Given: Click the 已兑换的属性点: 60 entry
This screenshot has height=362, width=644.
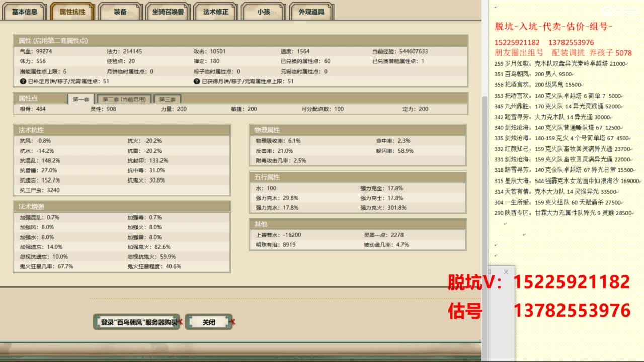Looking at the screenshot, I should click(305, 61).
